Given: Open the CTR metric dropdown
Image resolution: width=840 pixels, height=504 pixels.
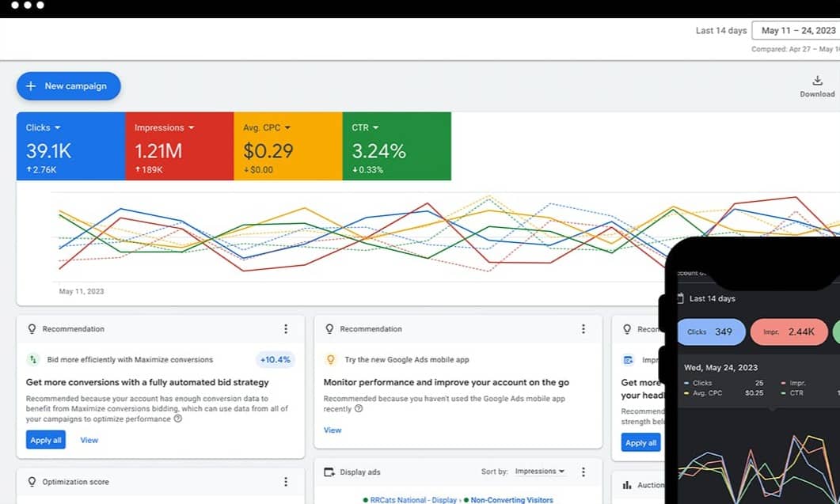Looking at the screenshot, I should tap(365, 127).
